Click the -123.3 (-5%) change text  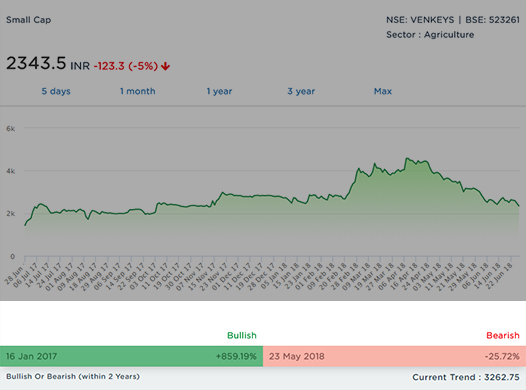pos(125,66)
